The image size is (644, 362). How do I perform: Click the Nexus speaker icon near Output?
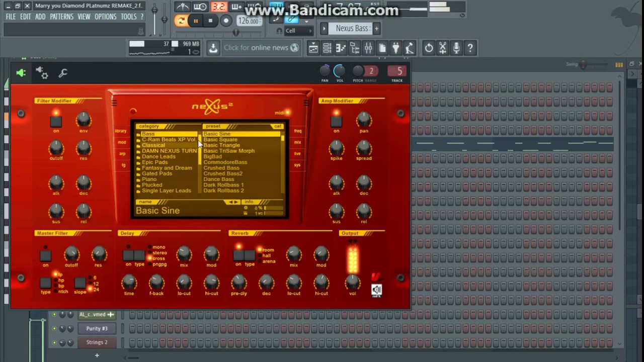click(x=376, y=290)
